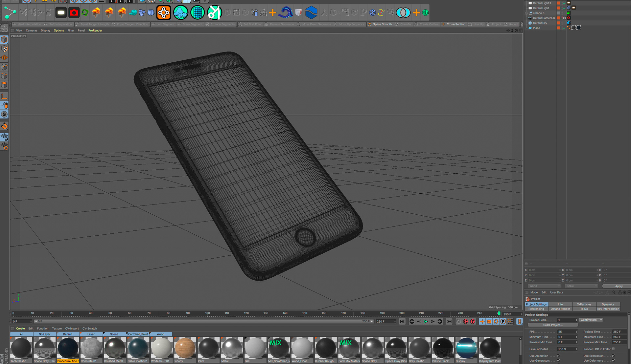
Task: Click the search icon in attribute manager
Action: (613, 292)
